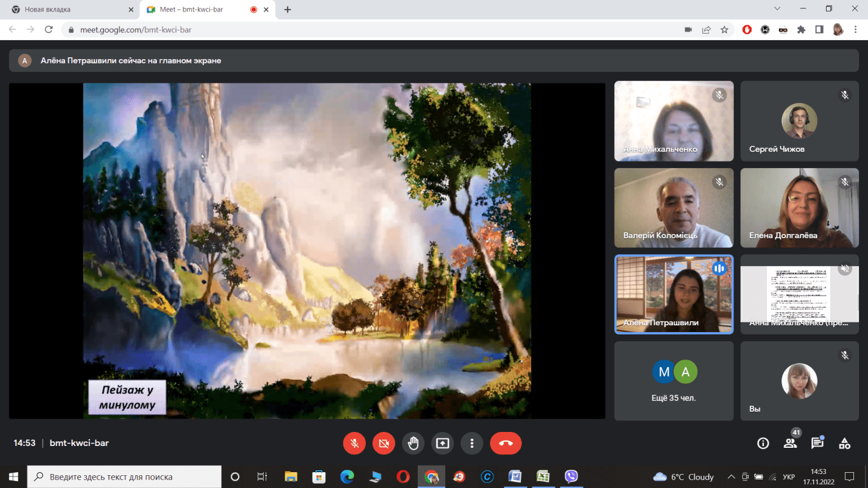Click the 'Пейзаж у минулому' caption

click(127, 397)
